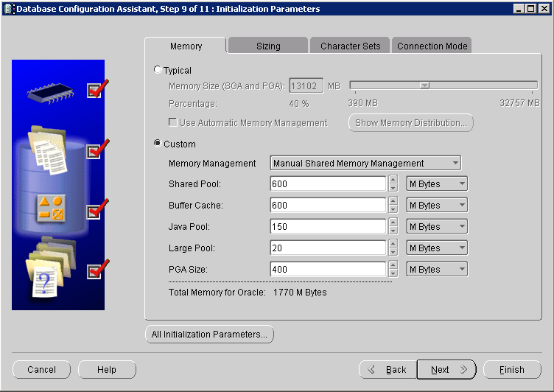Screen dimensions: 554x392
Task: Minimize the Database Configuration Assistant window
Action: coord(519,9)
